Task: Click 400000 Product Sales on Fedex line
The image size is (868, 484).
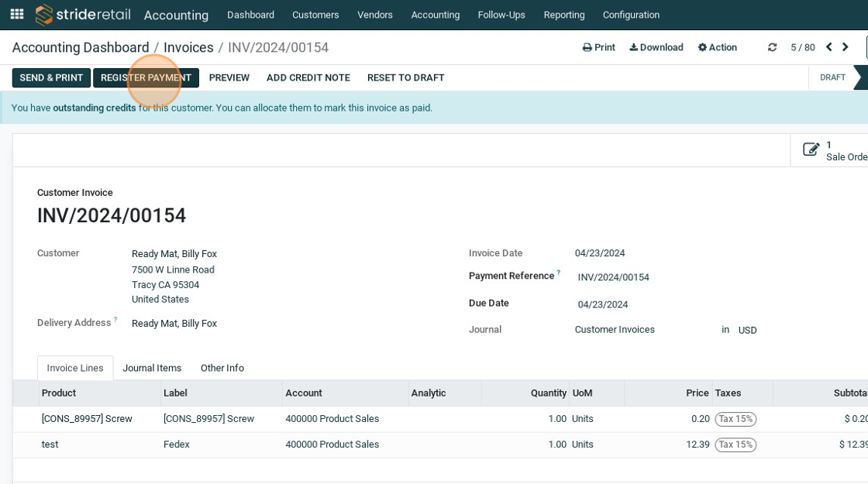Action: 332,445
